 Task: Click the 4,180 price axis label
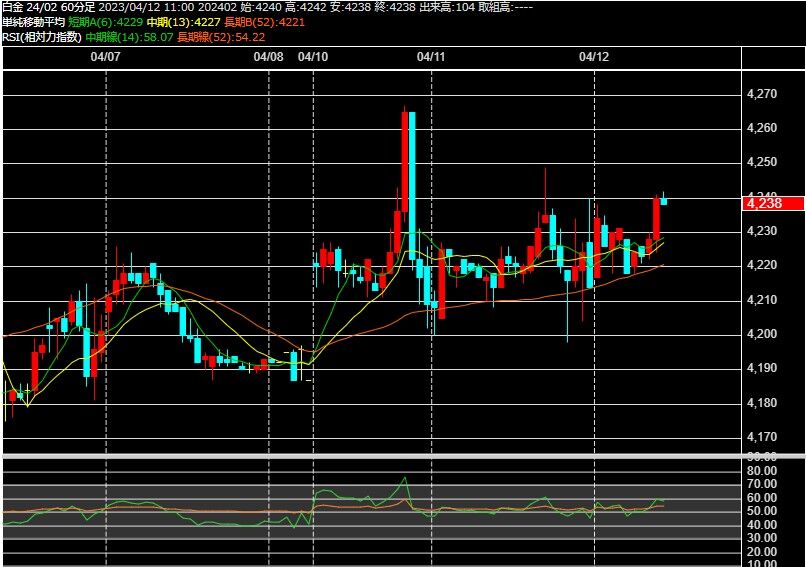[762, 403]
